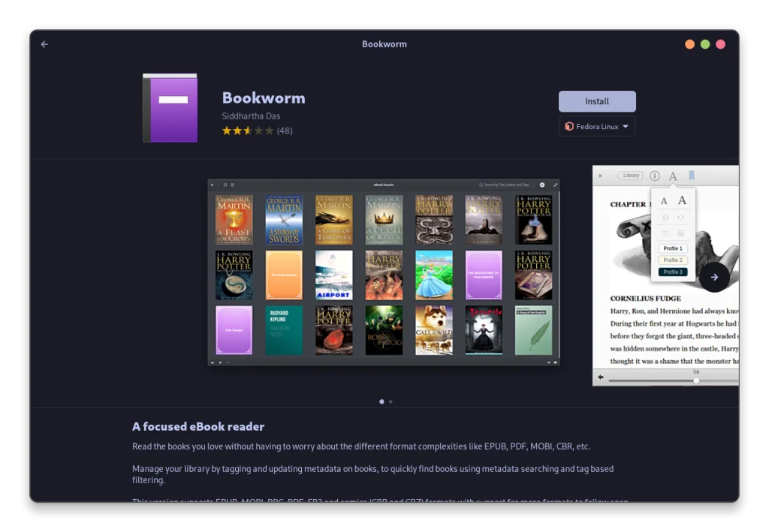769x532 pixels.
Task: Select the grid view icon in eBook Reader
Action: pos(225,185)
